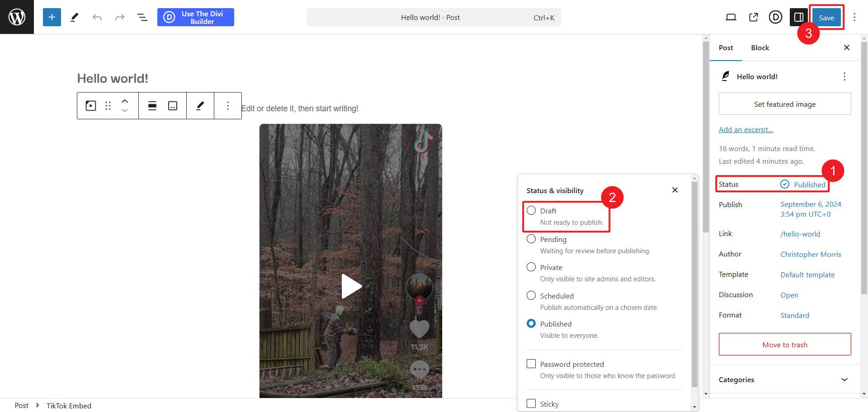Change the publish date September 6, 2024
This screenshot has height=412, width=868.
coord(811,209)
